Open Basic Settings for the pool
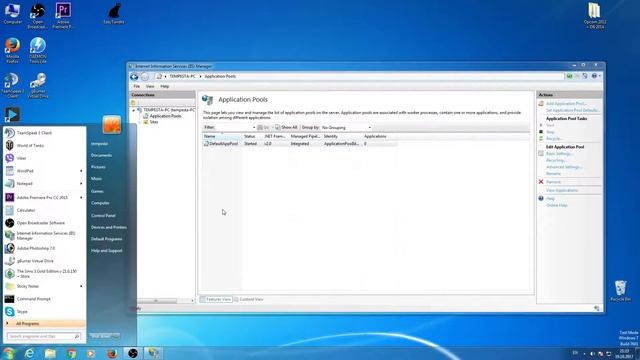The width and height of the screenshot is (640, 360). (559, 153)
